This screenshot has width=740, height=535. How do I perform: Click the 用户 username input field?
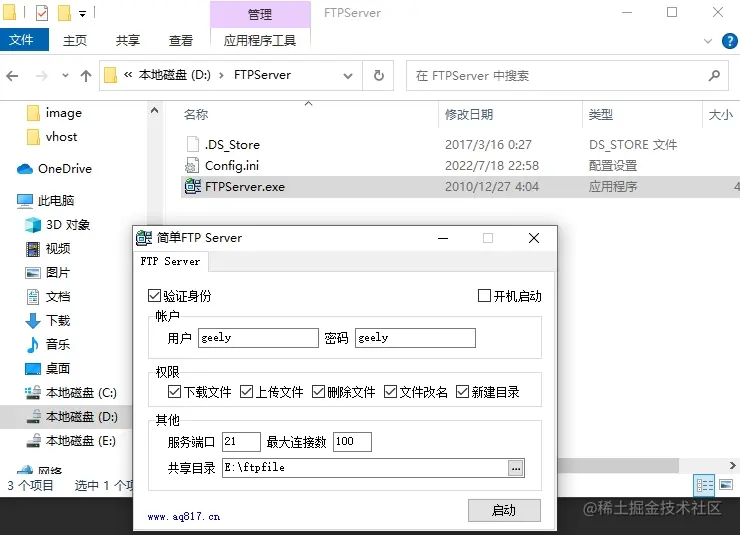258,338
